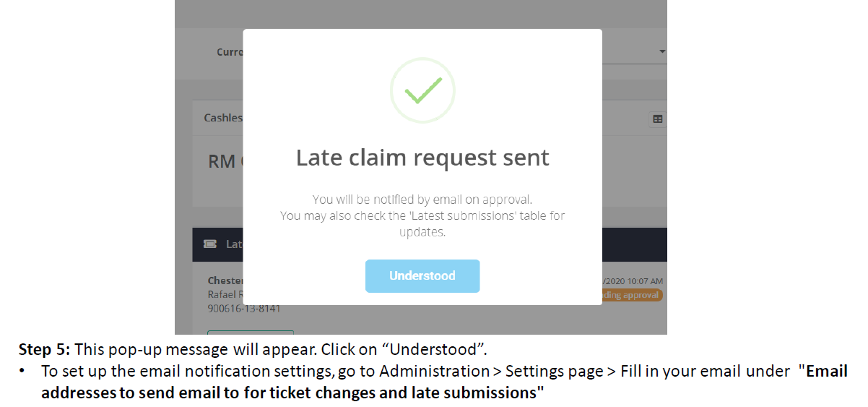This screenshot has height=407, width=868.
Task: Select the Chester submission name
Action: coord(225,280)
